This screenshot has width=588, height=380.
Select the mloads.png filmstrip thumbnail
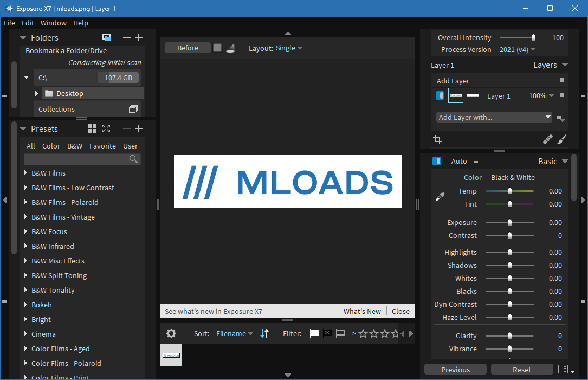(x=171, y=355)
